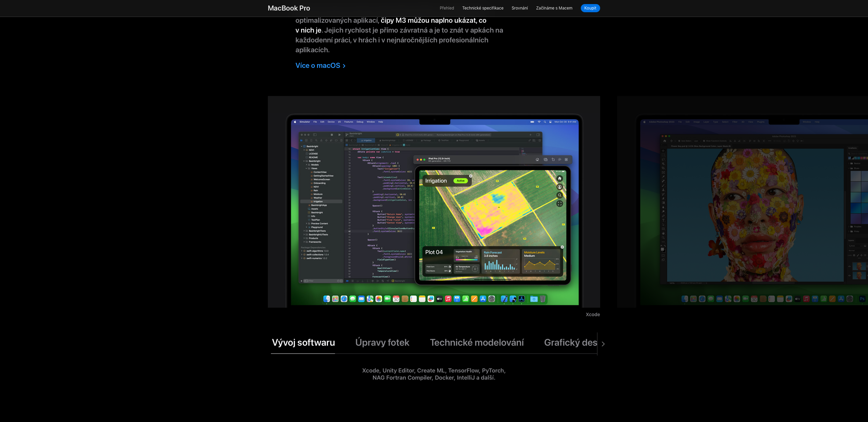Open the Technické modelování tab
The width and height of the screenshot is (868, 422).
[476, 343]
